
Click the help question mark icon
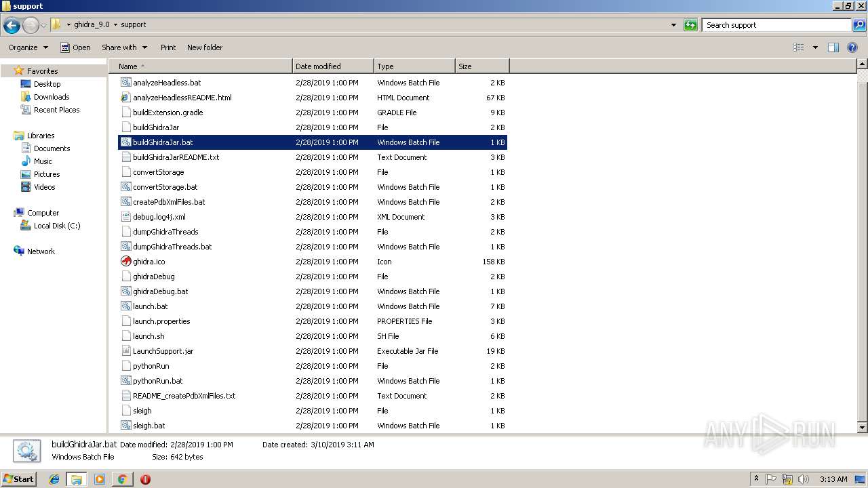click(852, 47)
